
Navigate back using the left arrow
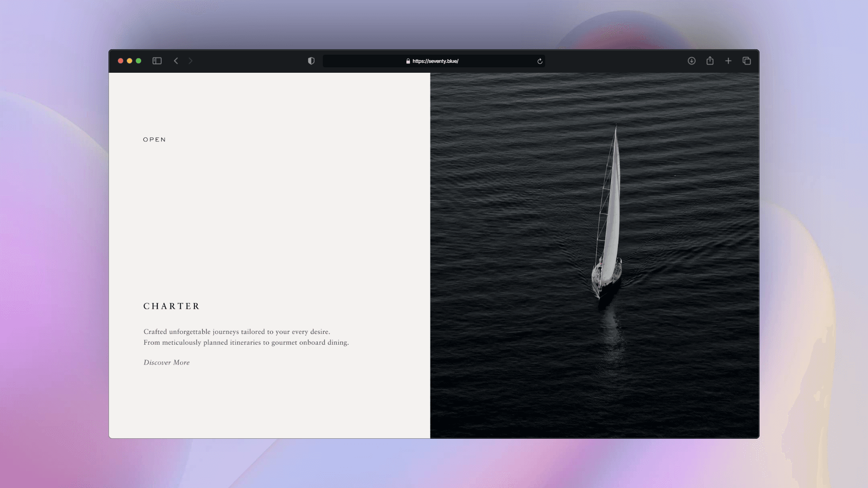pos(176,61)
